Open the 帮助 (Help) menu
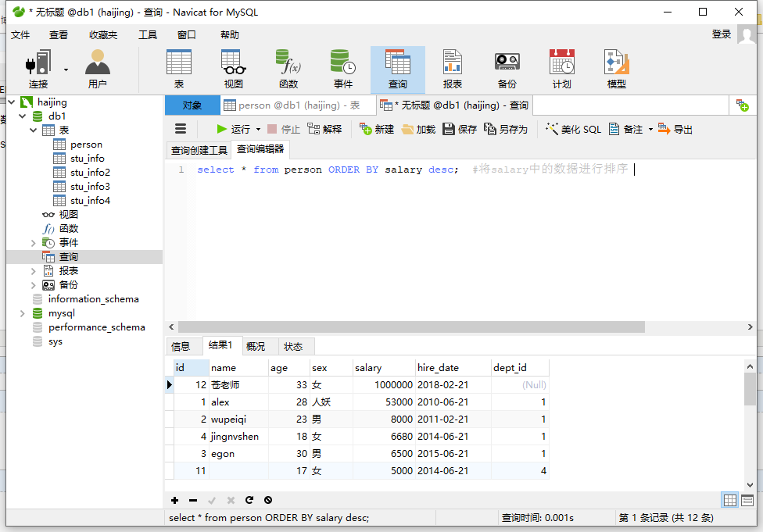This screenshot has height=532, width=763. [x=230, y=34]
